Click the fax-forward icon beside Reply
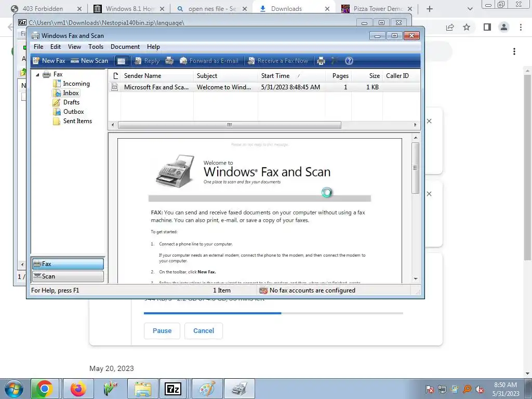 (169, 61)
